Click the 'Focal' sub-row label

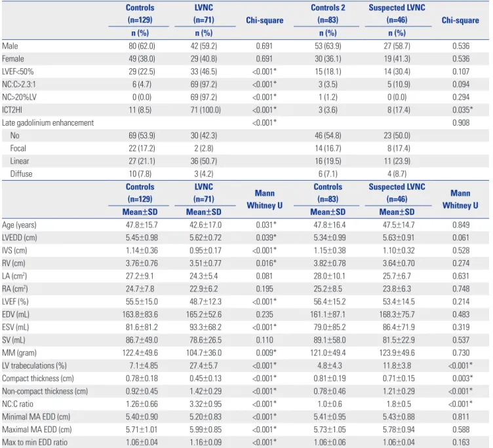[18, 148]
